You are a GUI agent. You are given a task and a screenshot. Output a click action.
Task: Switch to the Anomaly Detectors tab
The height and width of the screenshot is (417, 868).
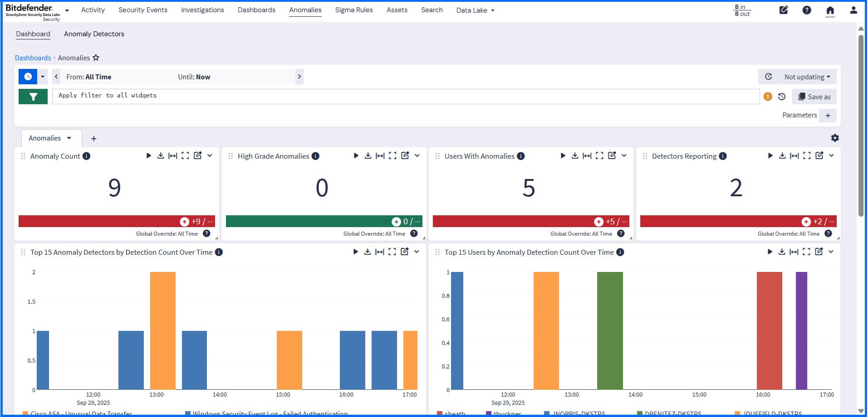pos(94,34)
